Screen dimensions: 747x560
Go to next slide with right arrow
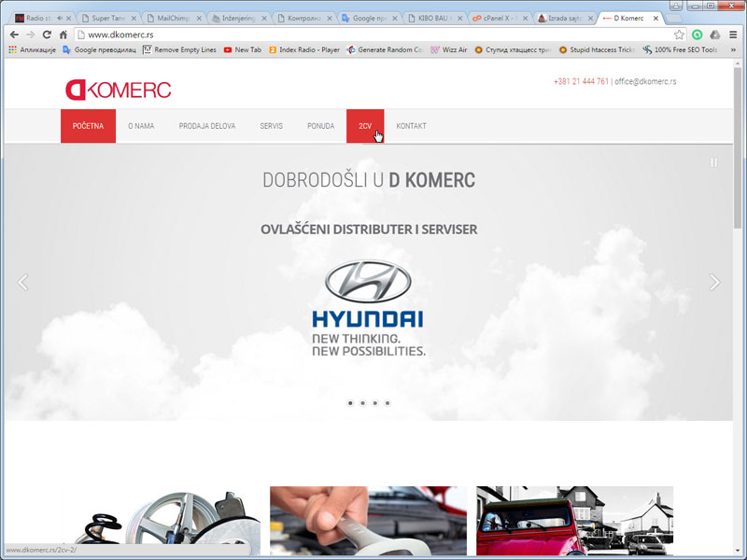pyautogui.click(x=714, y=282)
